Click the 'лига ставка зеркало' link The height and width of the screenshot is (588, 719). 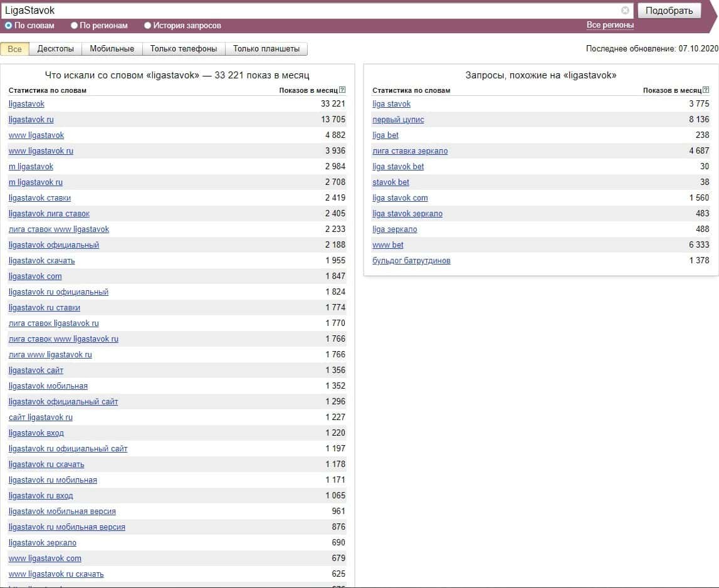click(x=410, y=151)
